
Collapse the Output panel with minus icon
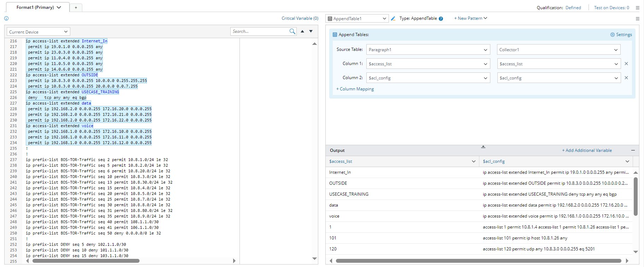[633, 150]
